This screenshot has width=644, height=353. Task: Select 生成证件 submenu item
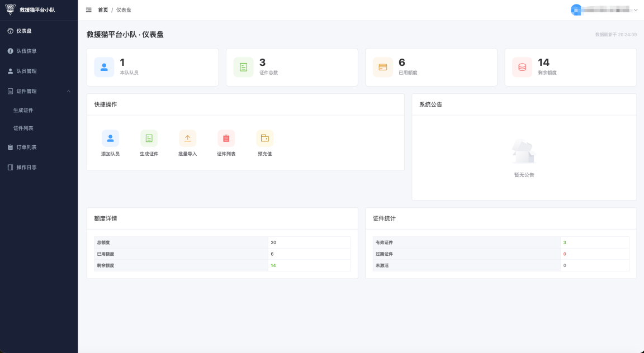[23, 110]
